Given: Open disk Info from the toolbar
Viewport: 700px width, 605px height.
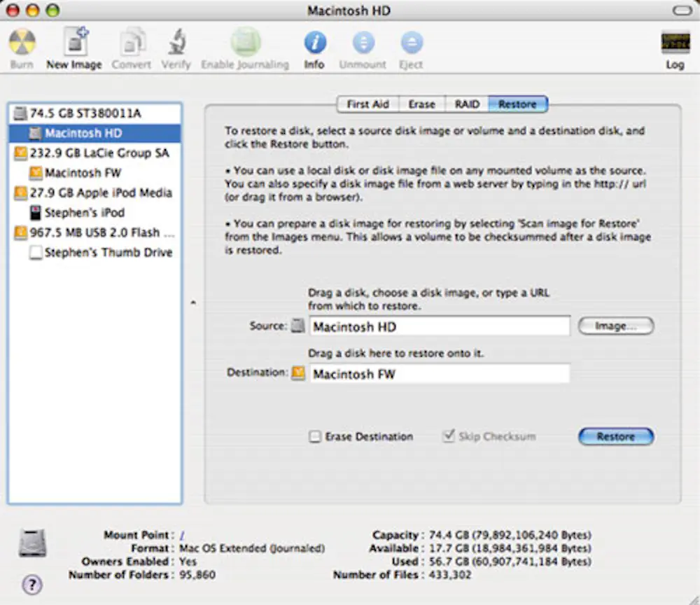Looking at the screenshot, I should tap(314, 42).
